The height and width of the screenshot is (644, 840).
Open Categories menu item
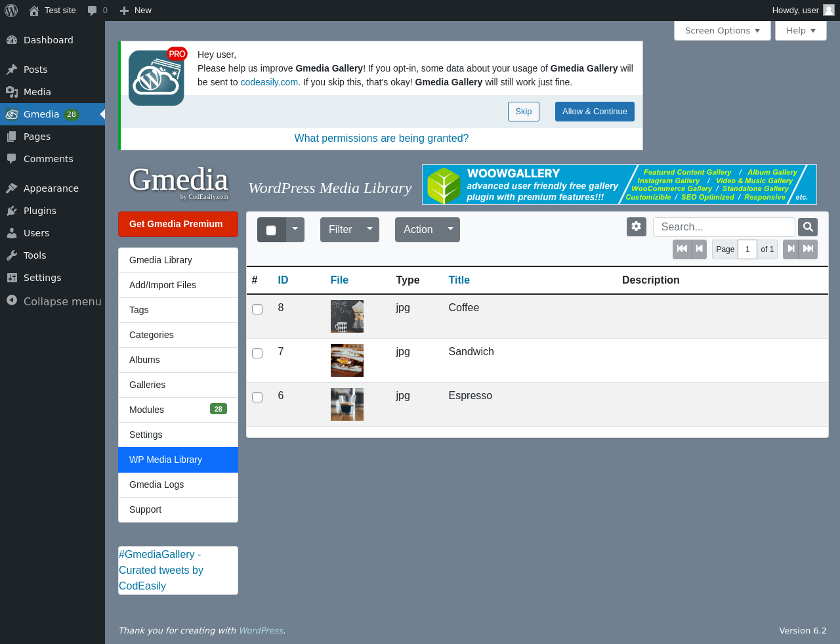pyautogui.click(x=178, y=335)
